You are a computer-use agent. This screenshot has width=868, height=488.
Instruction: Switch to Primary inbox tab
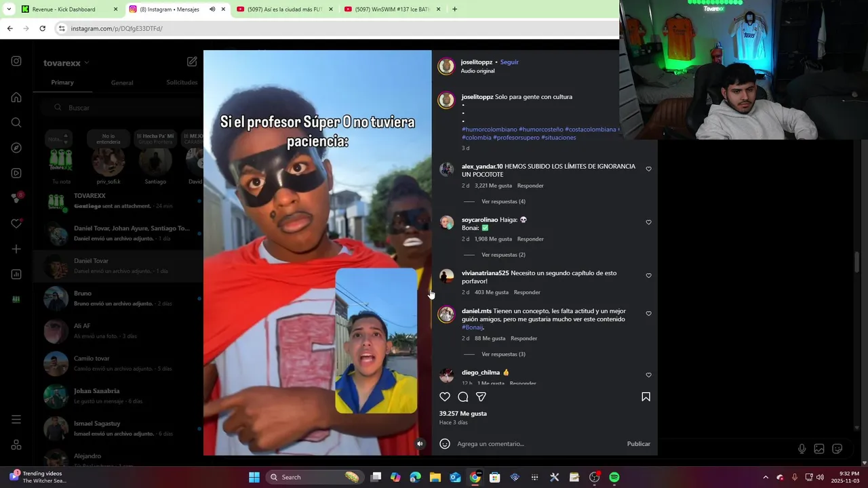pyautogui.click(x=62, y=83)
